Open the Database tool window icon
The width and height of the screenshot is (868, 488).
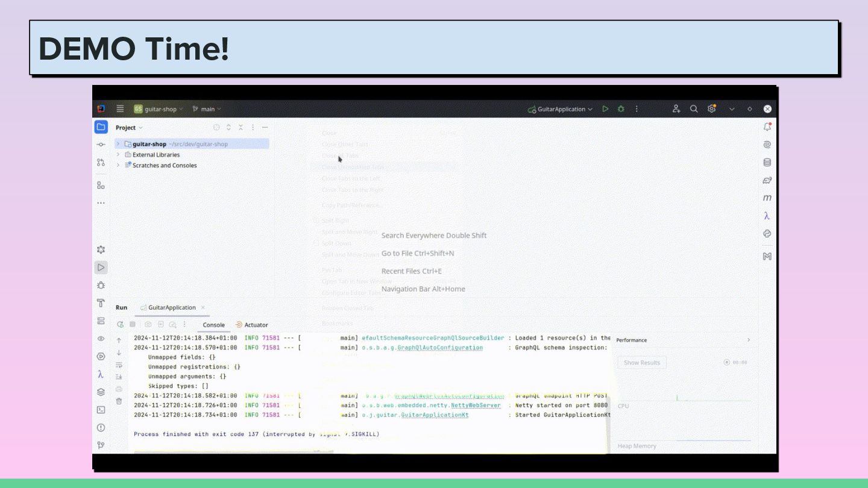point(767,162)
